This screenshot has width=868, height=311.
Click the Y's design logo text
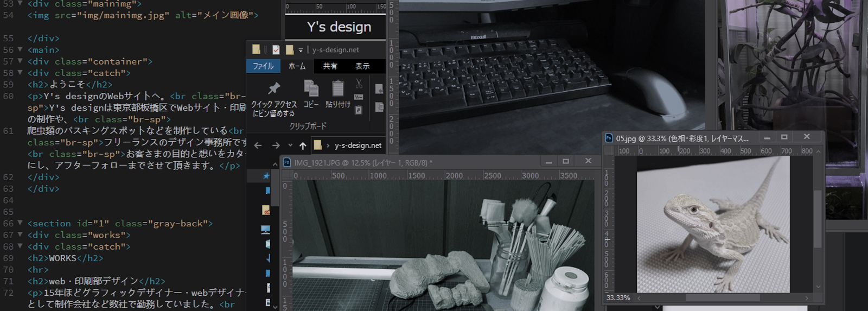339,27
